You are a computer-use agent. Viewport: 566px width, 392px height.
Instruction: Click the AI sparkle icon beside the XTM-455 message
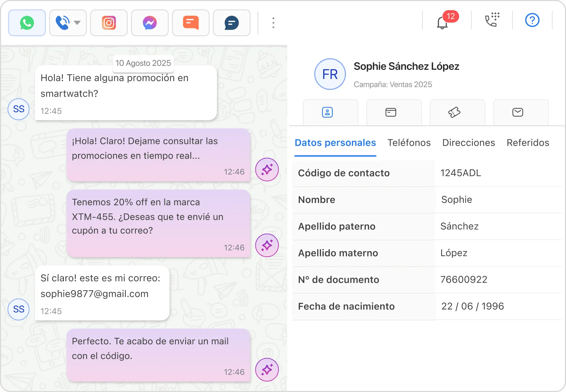(267, 245)
